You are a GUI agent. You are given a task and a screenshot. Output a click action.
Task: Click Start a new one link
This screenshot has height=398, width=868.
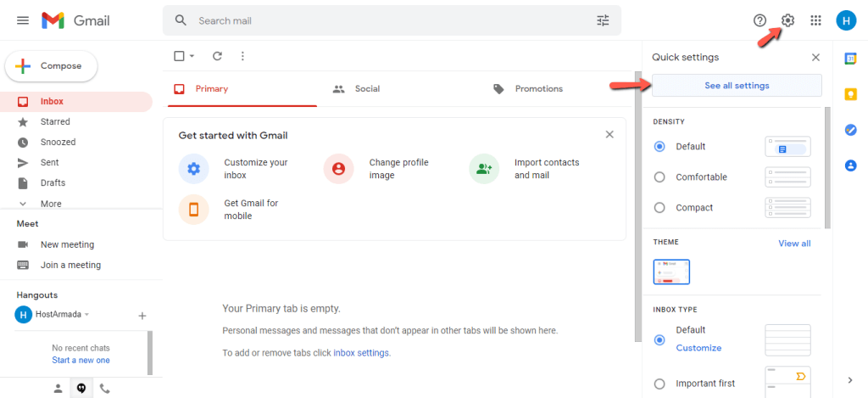click(81, 361)
